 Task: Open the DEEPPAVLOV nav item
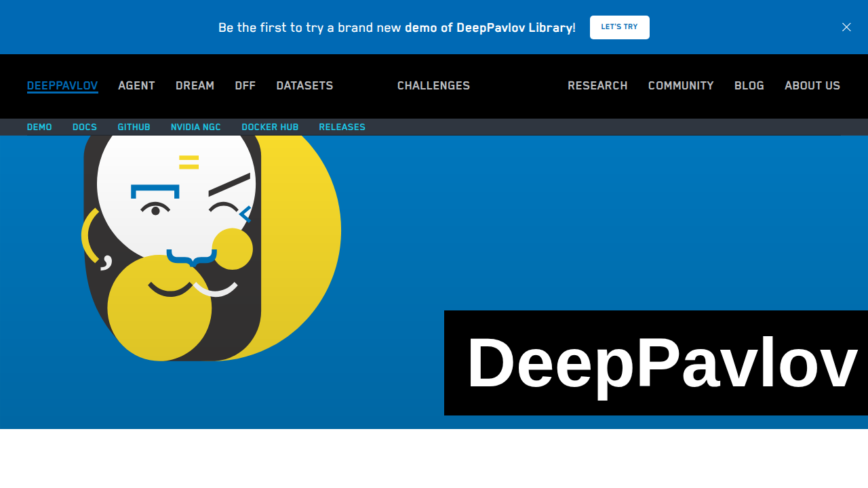click(62, 86)
